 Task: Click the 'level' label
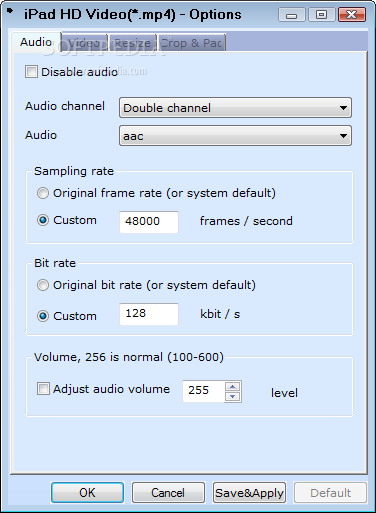coord(284,393)
